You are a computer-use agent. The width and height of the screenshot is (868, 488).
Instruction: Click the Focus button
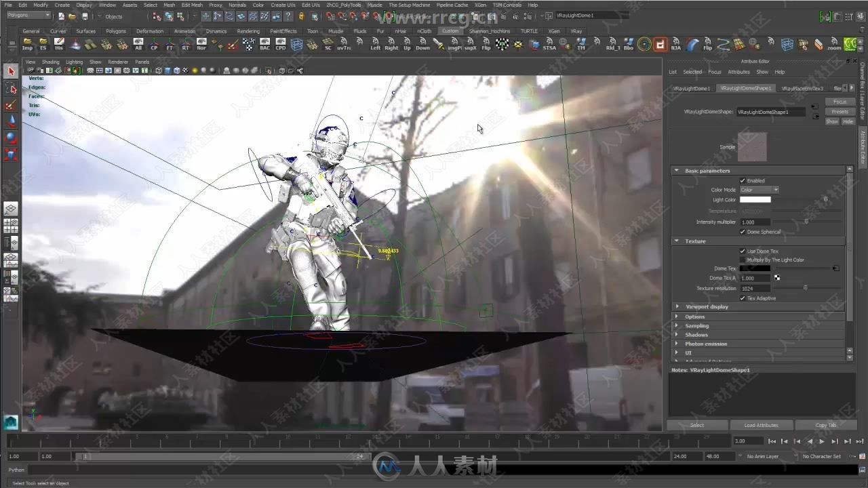(x=840, y=102)
